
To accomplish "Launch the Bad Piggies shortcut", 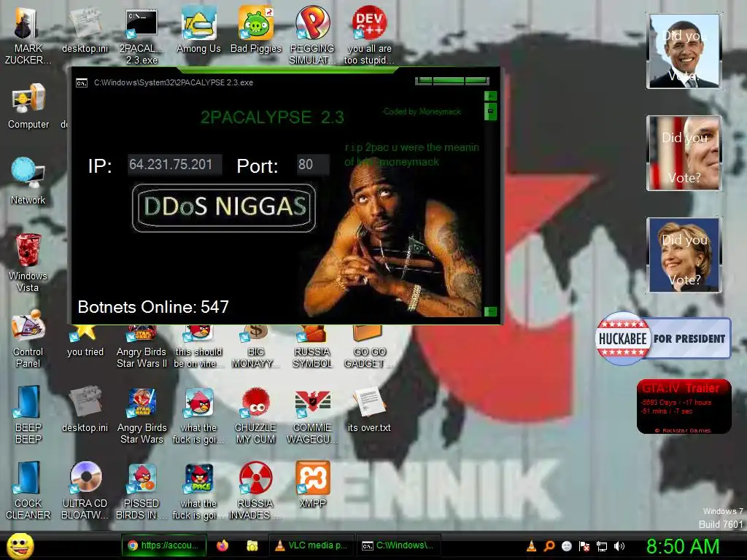I will pyautogui.click(x=256, y=31).
